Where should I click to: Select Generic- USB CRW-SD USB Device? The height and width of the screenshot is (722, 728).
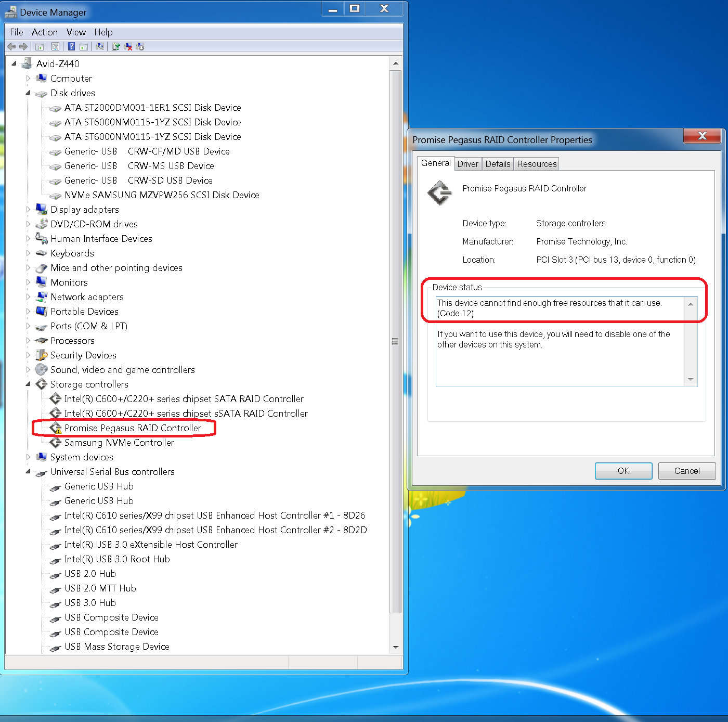(138, 180)
